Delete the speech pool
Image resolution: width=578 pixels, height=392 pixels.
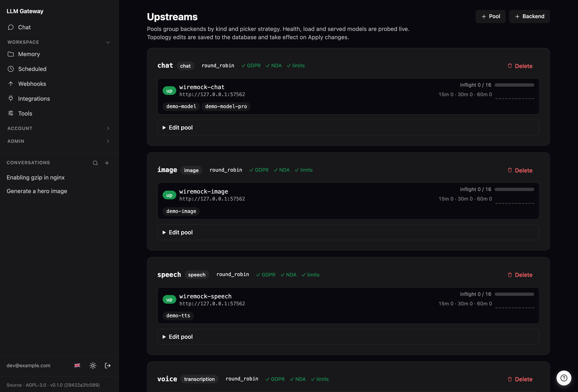click(520, 275)
